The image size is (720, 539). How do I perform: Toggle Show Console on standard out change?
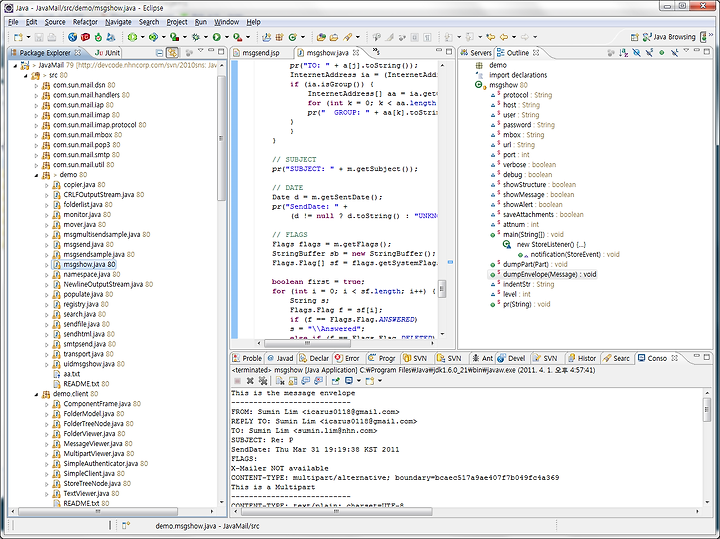pyautogui.click(x=306, y=381)
